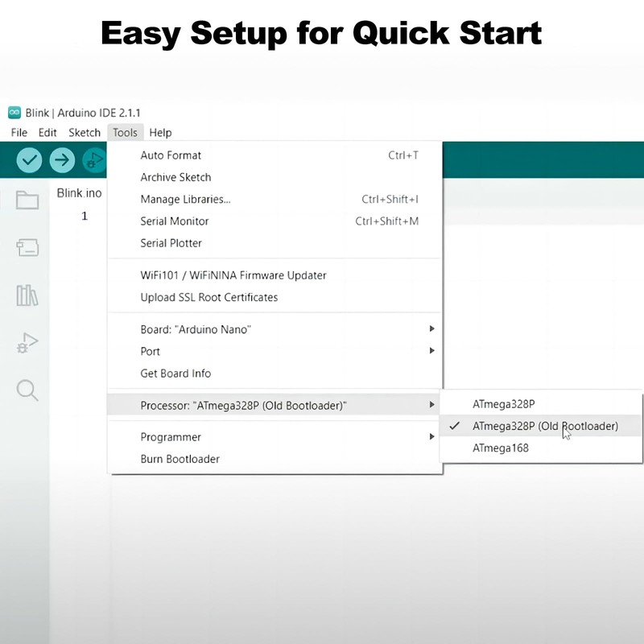Switch to the Blink.ino tab
The image size is (644, 644).
click(79, 193)
